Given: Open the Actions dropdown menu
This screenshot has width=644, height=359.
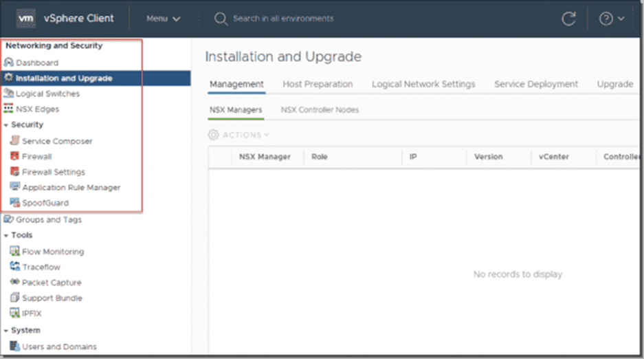Looking at the screenshot, I should 238,135.
